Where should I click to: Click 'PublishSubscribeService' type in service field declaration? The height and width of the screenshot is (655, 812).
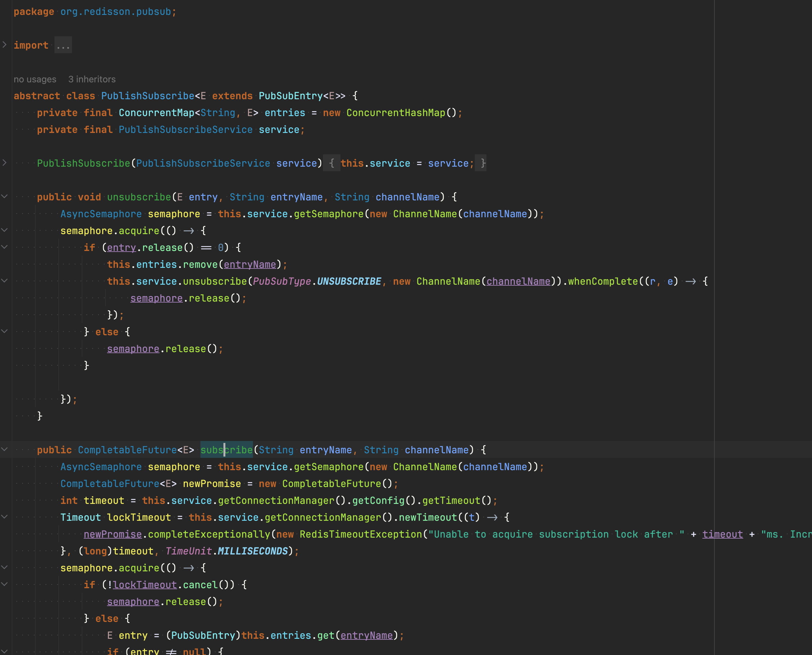(185, 130)
